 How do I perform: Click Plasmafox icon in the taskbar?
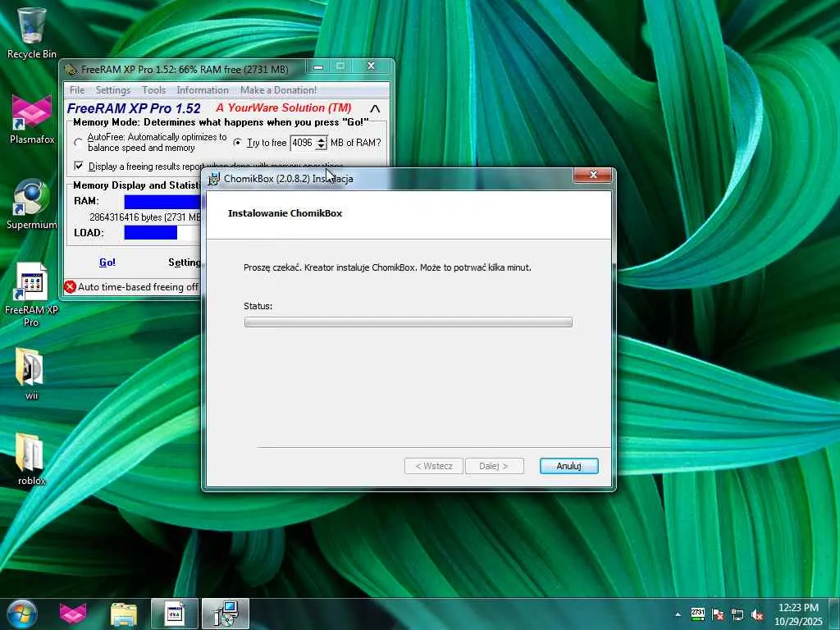coord(73,614)
